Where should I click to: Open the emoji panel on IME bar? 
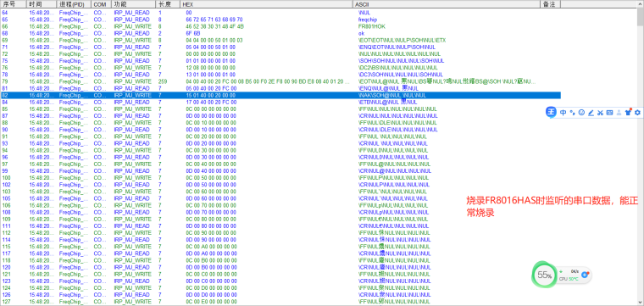[x=581, y=113]
